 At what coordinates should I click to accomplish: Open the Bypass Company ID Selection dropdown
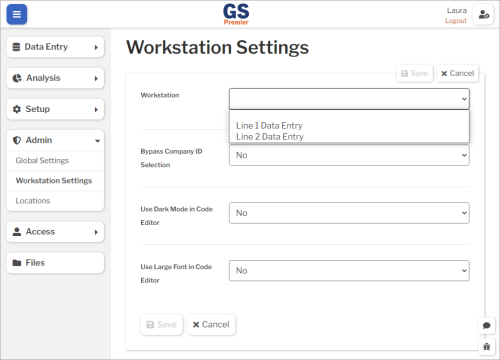[349, 155]
